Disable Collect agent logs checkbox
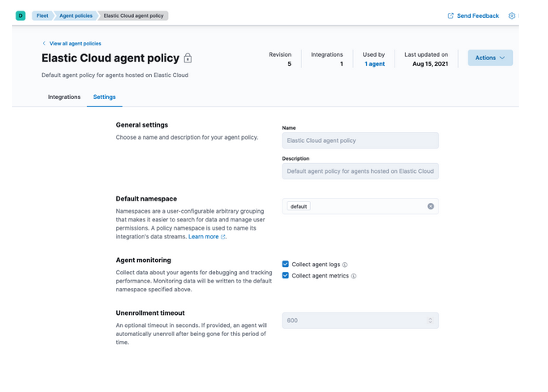Image resolution: width=548 pixels, height=392 pixels. (286, 265)
